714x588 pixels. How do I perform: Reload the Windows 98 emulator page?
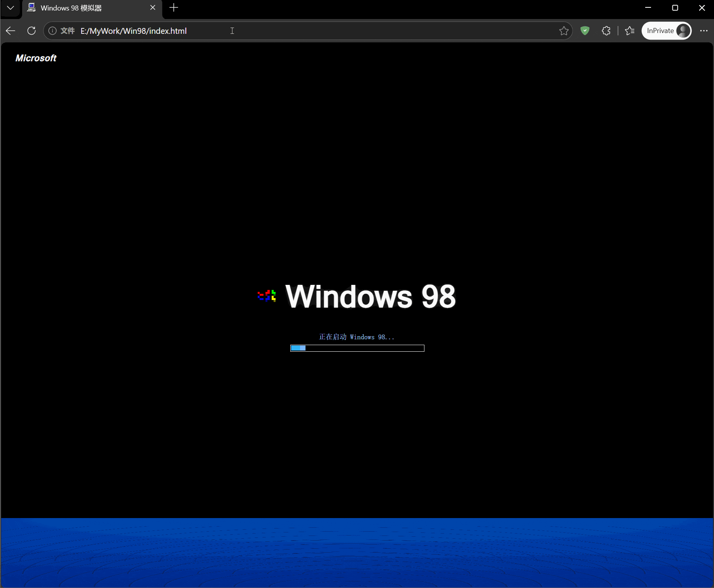click(x=31, y=31)
